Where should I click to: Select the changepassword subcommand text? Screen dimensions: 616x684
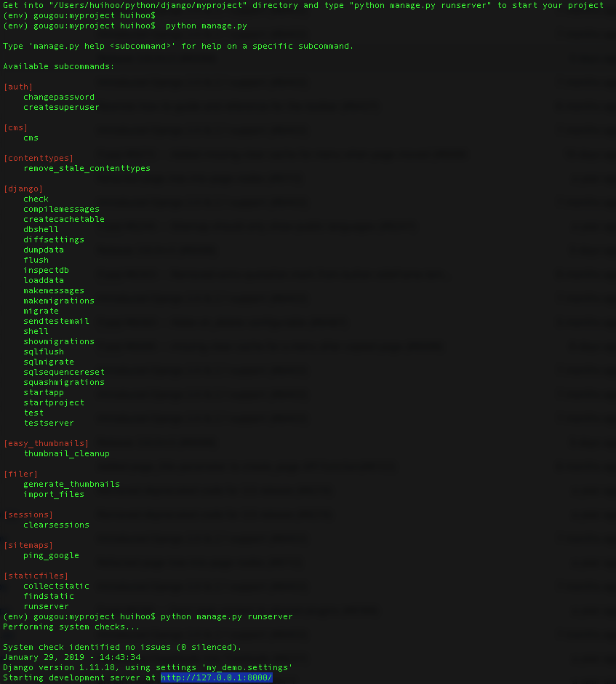tap(59, 97)
